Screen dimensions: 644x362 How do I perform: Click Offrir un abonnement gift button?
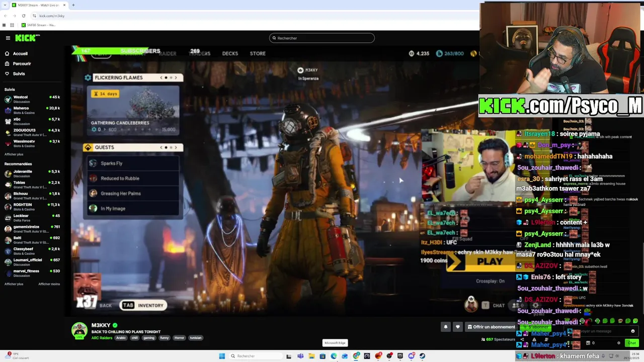[491, 327]
